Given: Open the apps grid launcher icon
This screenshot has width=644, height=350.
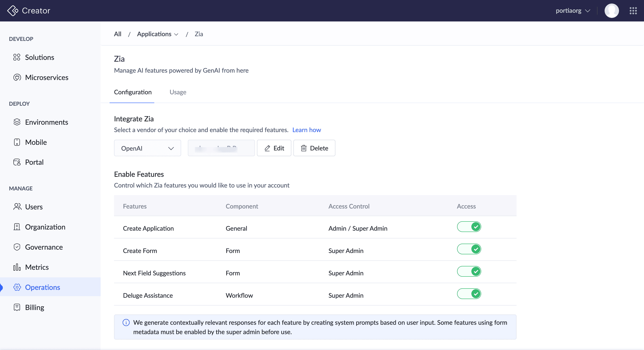Looking at the screenshot, I should click(633, 11).
